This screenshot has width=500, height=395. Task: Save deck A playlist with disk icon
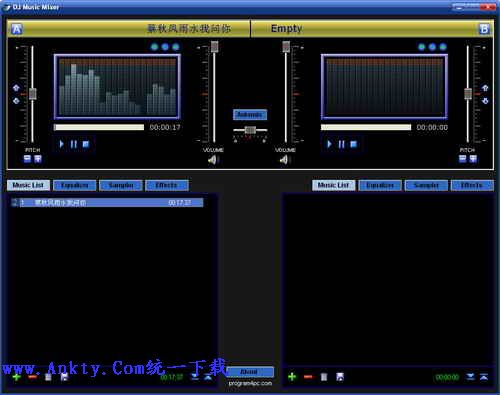point(64,377)
